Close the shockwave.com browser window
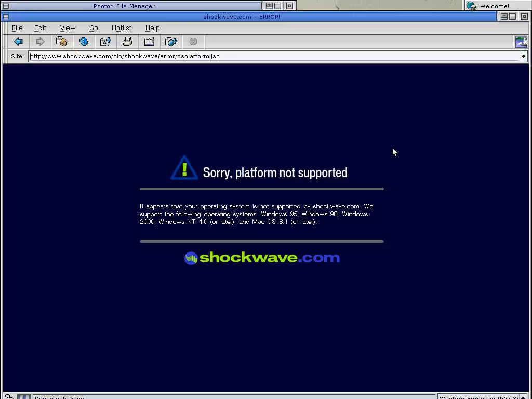Image resolution: width=532 pixels, height=399 pixels. pyautogui.click(x=524, y=16)
